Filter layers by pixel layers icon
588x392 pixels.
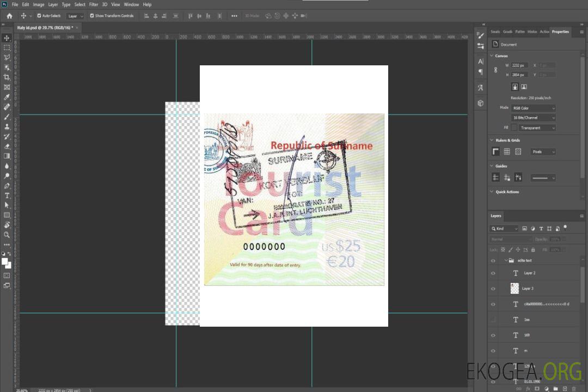524,229
